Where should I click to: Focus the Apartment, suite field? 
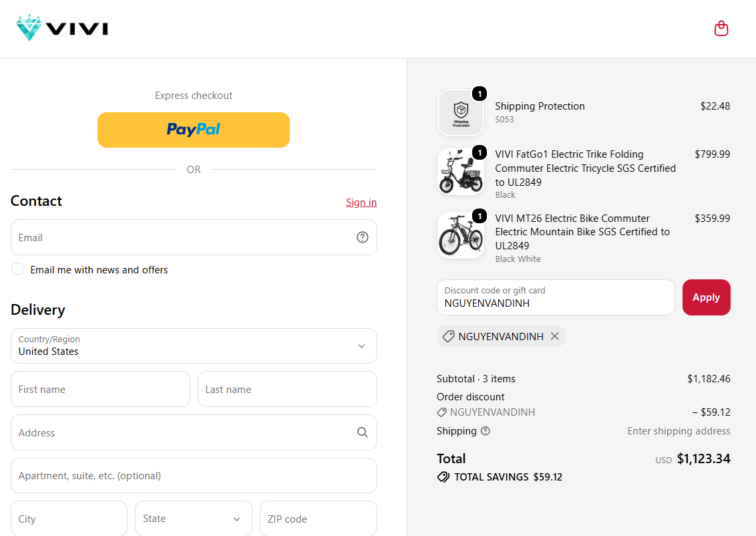click(194, 476)
